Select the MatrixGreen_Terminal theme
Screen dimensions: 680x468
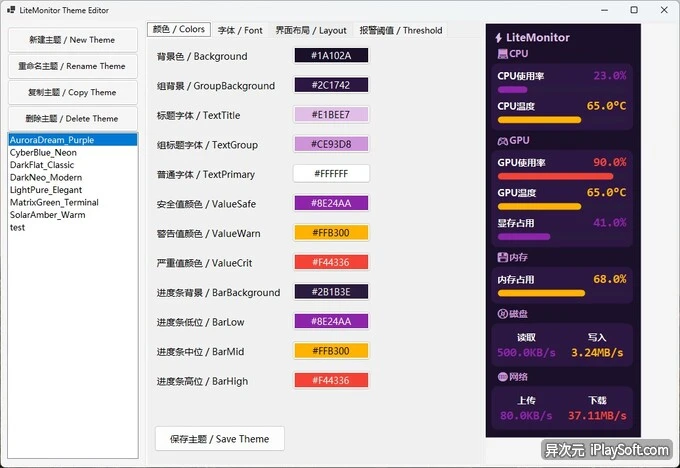(x=73, y=203)
